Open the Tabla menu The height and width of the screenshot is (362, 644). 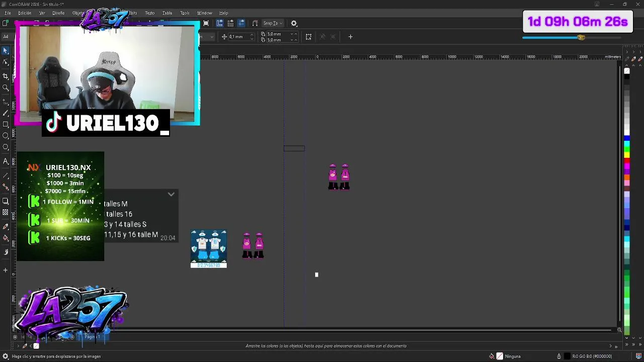(167, 13)
